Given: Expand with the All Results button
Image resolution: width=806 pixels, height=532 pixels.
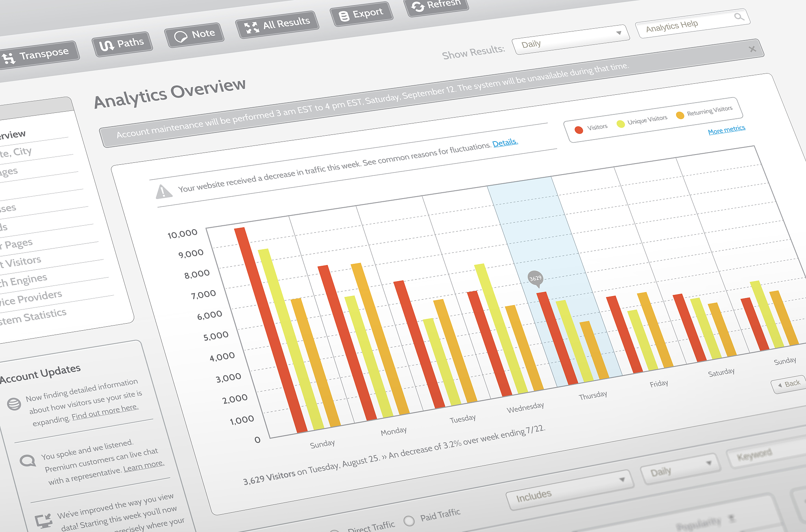Looking at the screenshot, I should 277,24.
